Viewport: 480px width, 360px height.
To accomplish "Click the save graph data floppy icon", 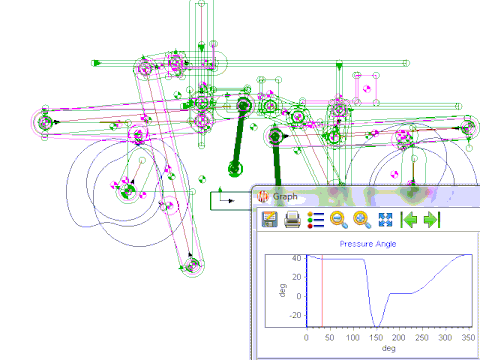I will [269, 219].
